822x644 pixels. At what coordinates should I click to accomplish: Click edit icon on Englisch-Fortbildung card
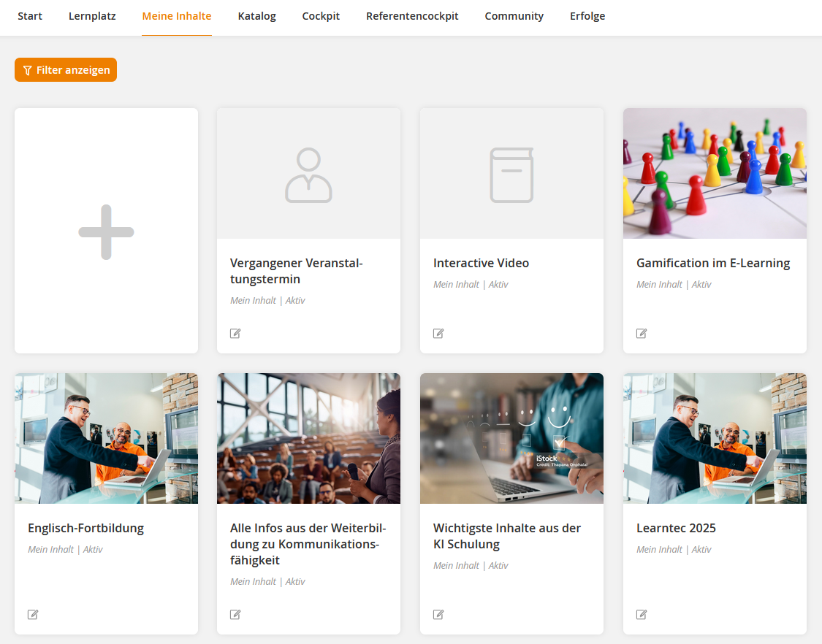[x=33, y=615]
